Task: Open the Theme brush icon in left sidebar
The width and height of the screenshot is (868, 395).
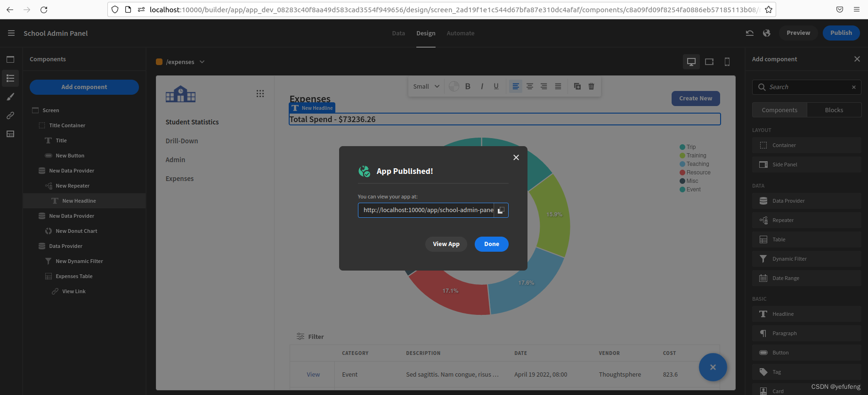Action: point(10,97)
